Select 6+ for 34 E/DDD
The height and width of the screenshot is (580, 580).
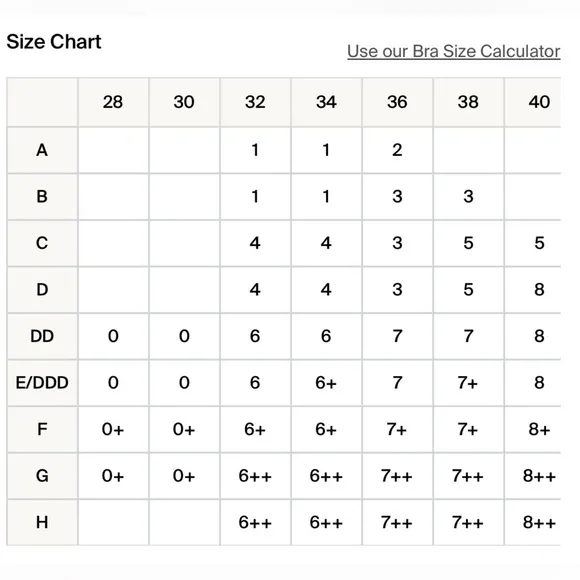tap(326, 383)
